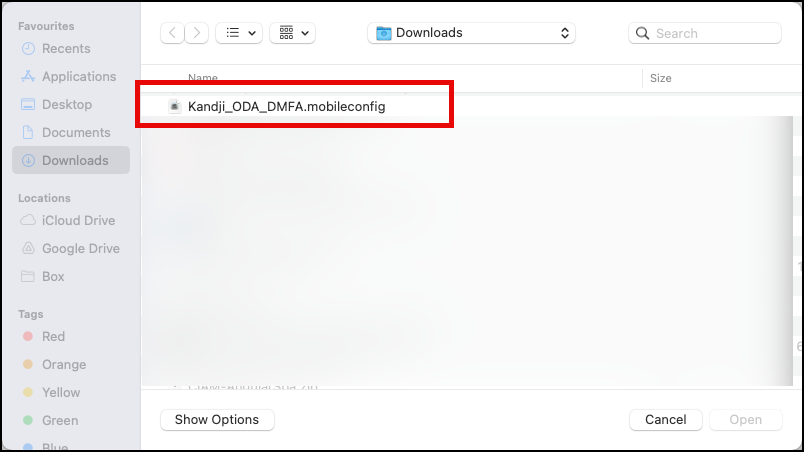Filter by the Red tag
The height and width of the screenshot is (452, 804).
coord(53,336)
